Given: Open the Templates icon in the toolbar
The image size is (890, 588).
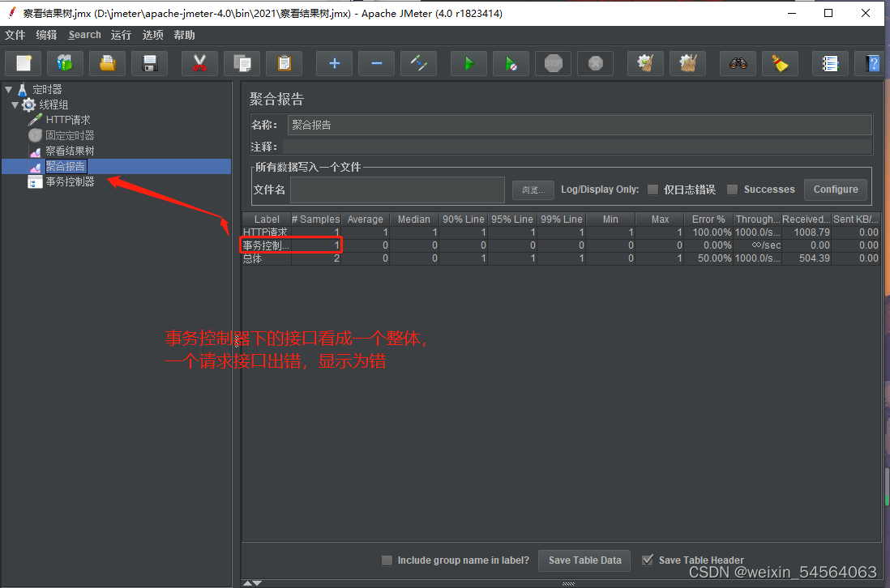Looking at the screenshot, I should click(x=66, y=63).
